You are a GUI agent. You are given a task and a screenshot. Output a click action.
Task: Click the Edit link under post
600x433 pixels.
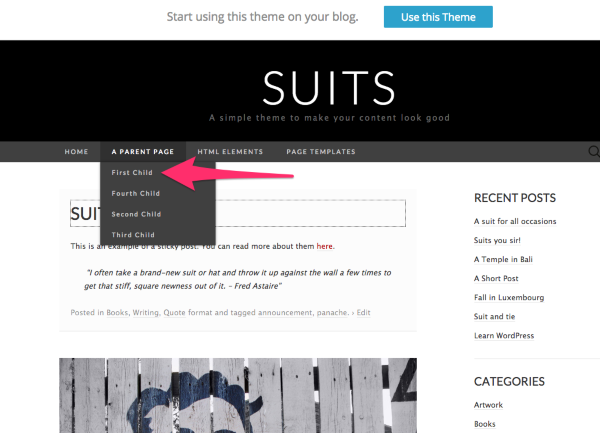(363, 312)
